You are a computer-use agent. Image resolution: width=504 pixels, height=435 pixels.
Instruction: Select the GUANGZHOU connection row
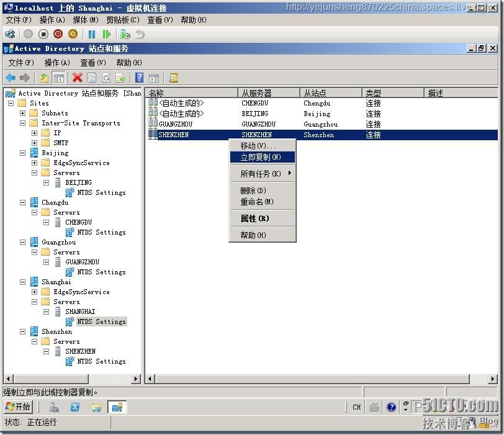coord(322,124)
